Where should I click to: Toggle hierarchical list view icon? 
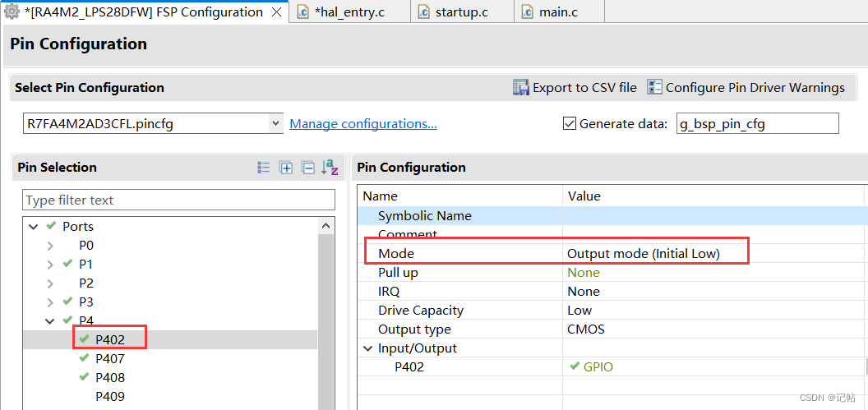click(264, 168)
